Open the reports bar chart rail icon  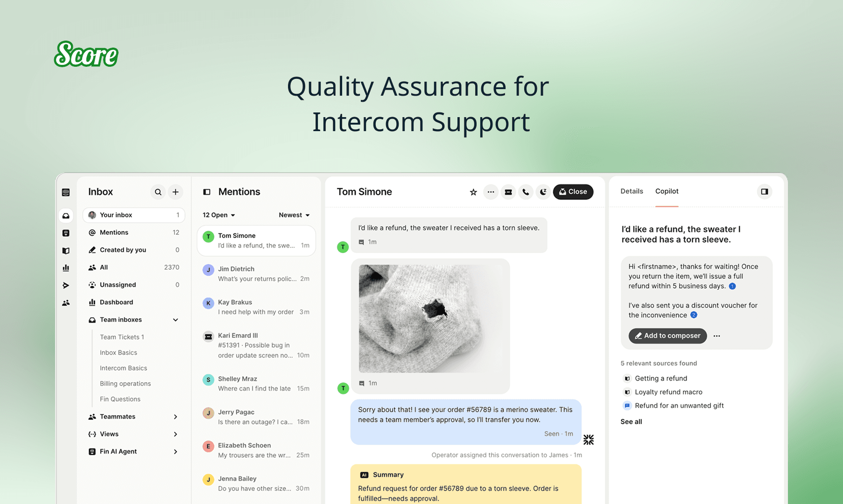66,268
